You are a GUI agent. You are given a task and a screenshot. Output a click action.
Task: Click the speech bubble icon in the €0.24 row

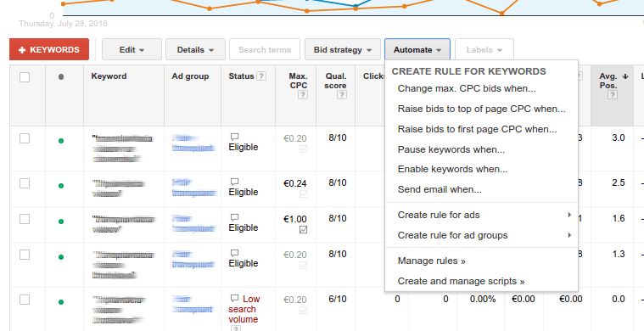[234, 182]
